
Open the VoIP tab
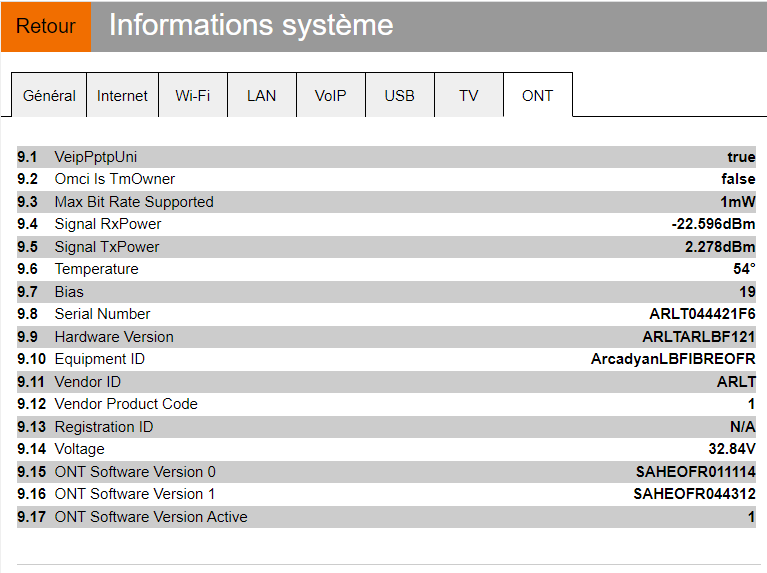coord(330,96)
